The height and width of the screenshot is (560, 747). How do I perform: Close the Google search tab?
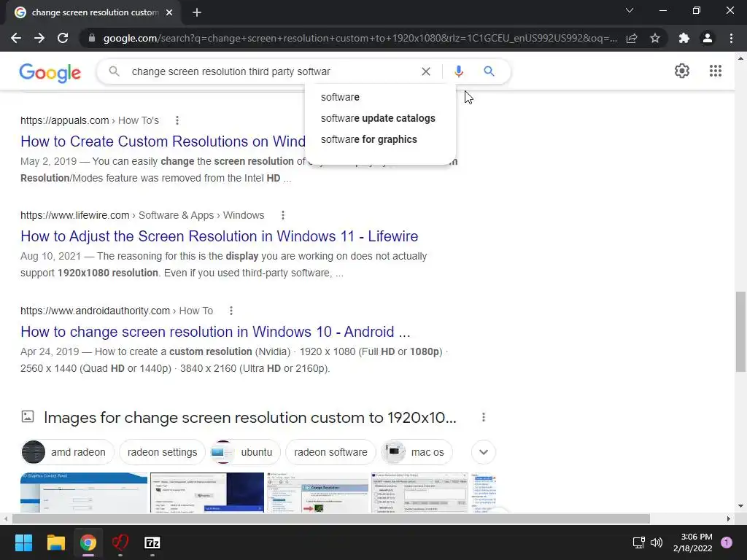[x=169, y=12]
